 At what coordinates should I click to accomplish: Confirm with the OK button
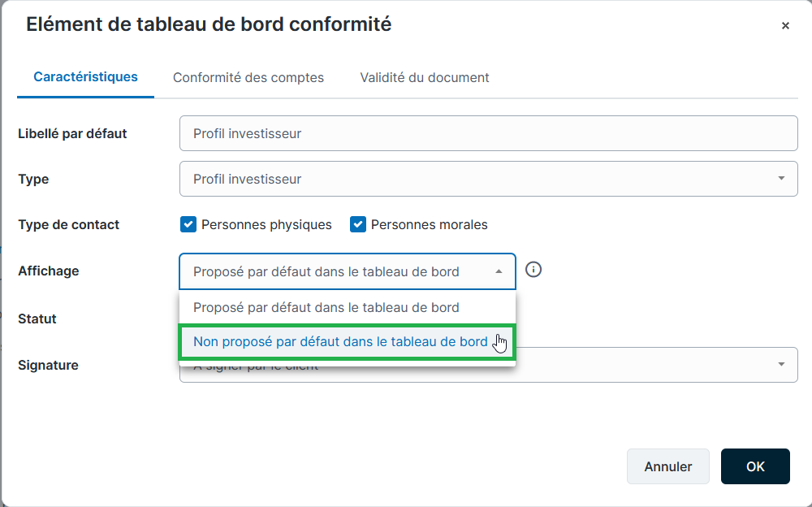[x=755, y=466]
